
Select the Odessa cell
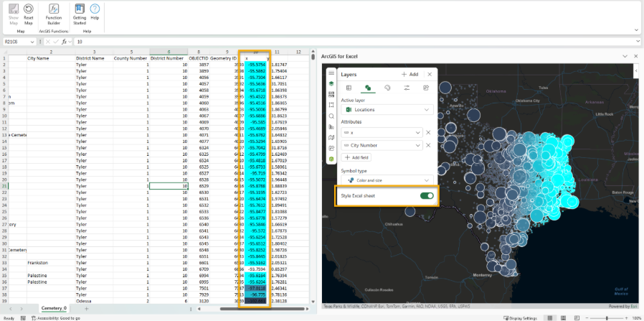click(94, 301)
